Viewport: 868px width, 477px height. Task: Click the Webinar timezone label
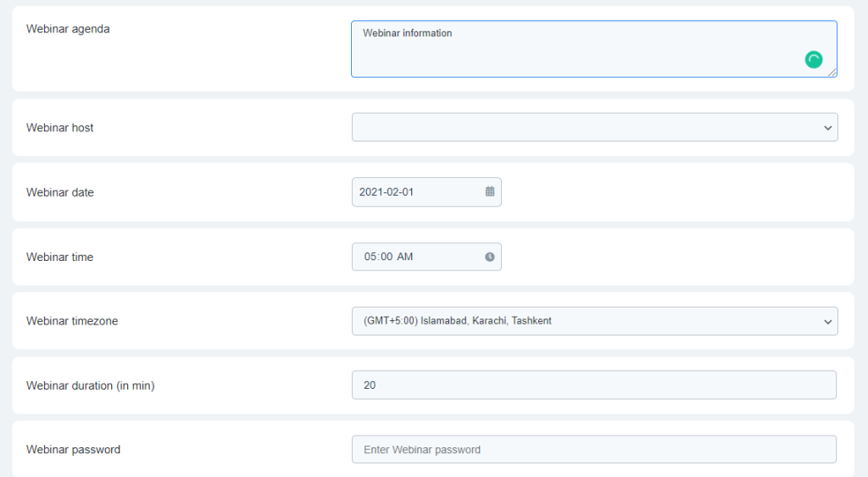pyautogui.click(x=70, y=321)
